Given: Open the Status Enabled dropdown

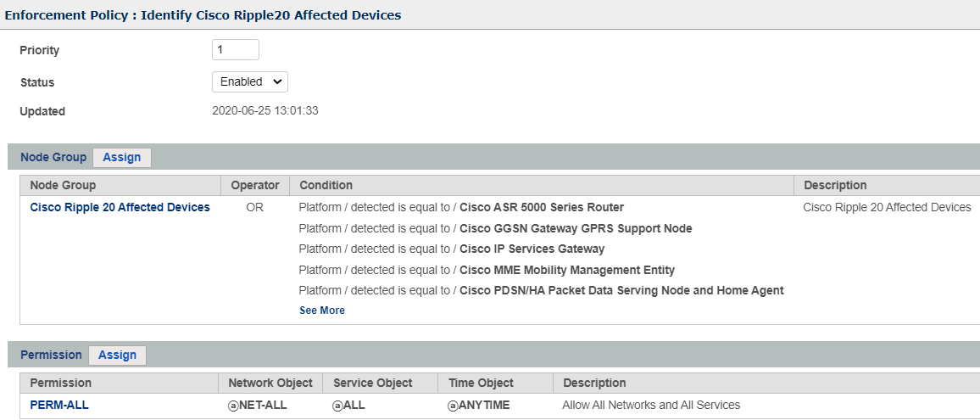Looking at the screenshot, I should (249, 82).
